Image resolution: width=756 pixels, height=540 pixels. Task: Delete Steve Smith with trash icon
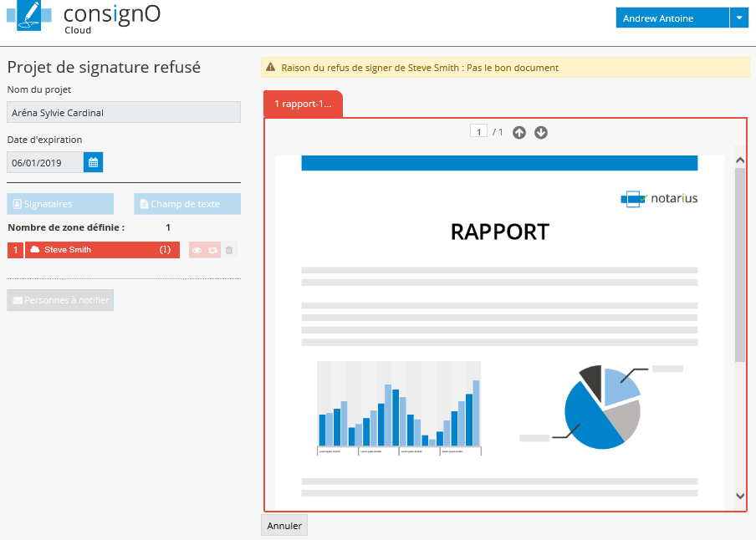click(x=229, y=250)
